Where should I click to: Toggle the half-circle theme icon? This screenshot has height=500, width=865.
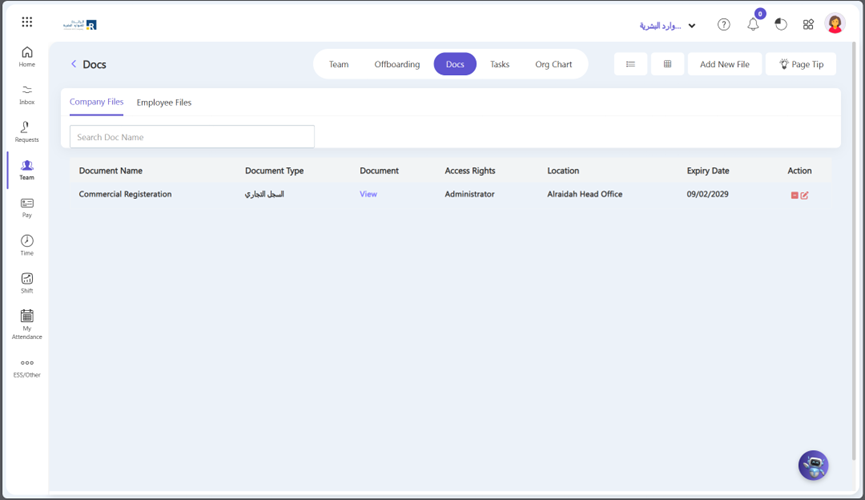click(781, 25)
